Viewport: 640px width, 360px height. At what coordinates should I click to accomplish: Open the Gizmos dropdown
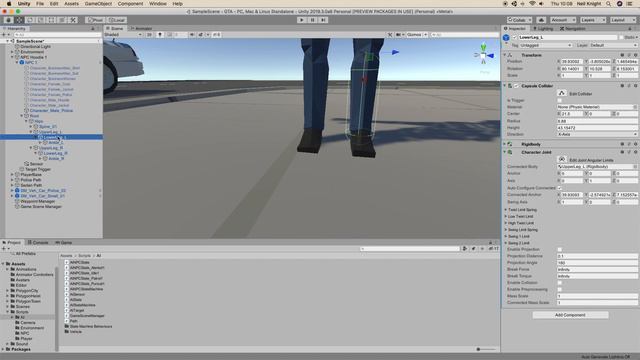point(416,35)
